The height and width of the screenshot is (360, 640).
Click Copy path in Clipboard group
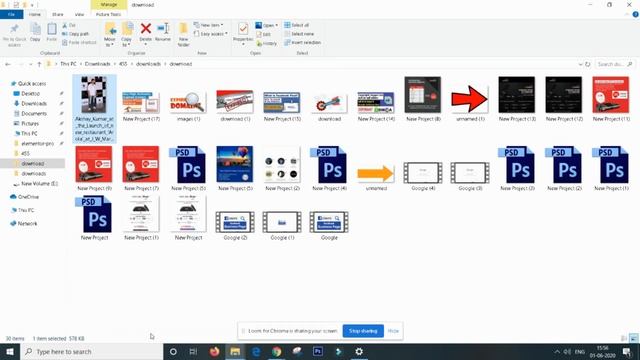tap(76, 34)
